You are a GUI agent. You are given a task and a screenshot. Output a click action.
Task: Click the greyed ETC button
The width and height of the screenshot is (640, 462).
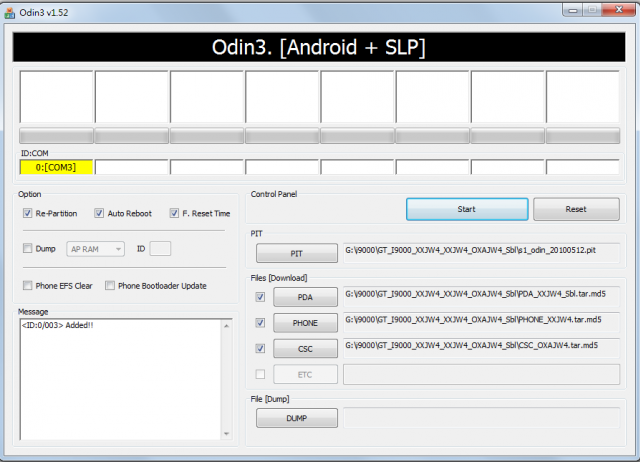pyautogui.click(x=305, y=374)
